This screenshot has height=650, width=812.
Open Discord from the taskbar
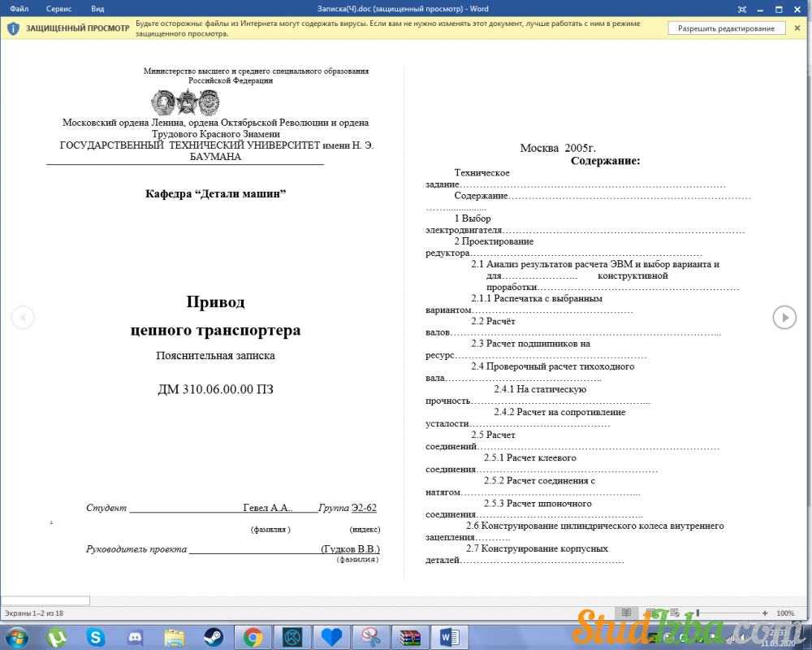tap(135, 637)
